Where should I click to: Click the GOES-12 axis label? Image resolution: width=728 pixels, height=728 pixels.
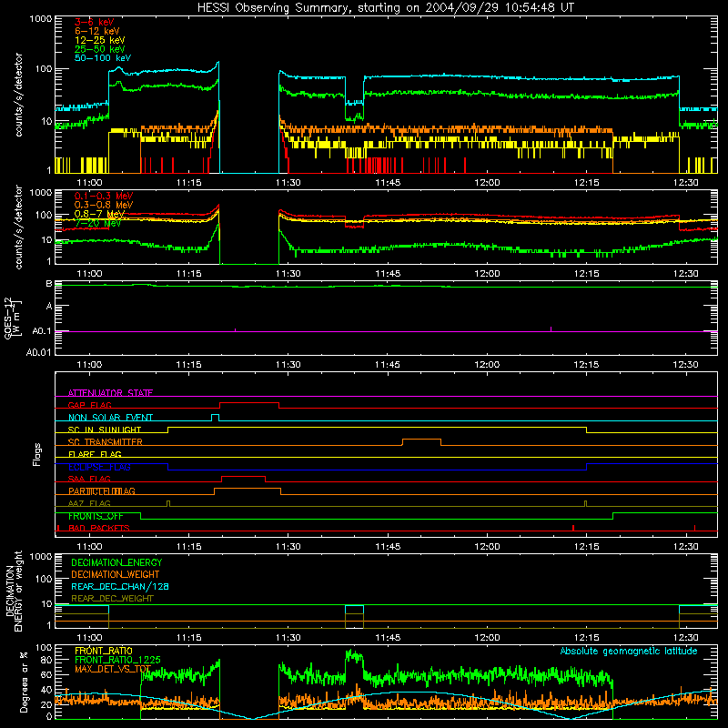[13, 318]
